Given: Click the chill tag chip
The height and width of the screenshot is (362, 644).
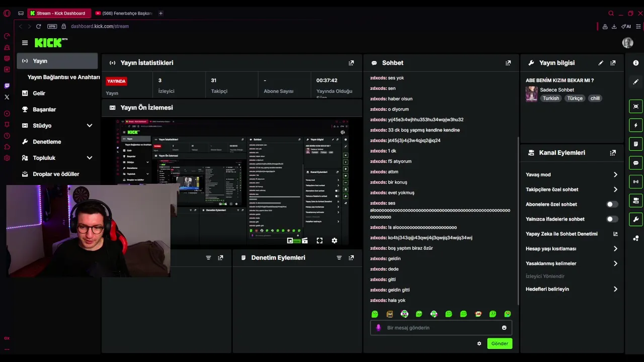Looking at the screenshot, I should pos(595,98).
